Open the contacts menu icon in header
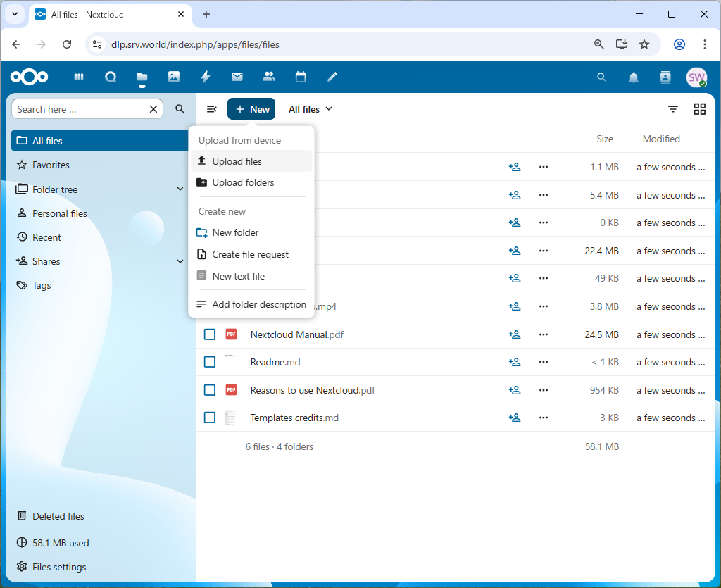 665,77
